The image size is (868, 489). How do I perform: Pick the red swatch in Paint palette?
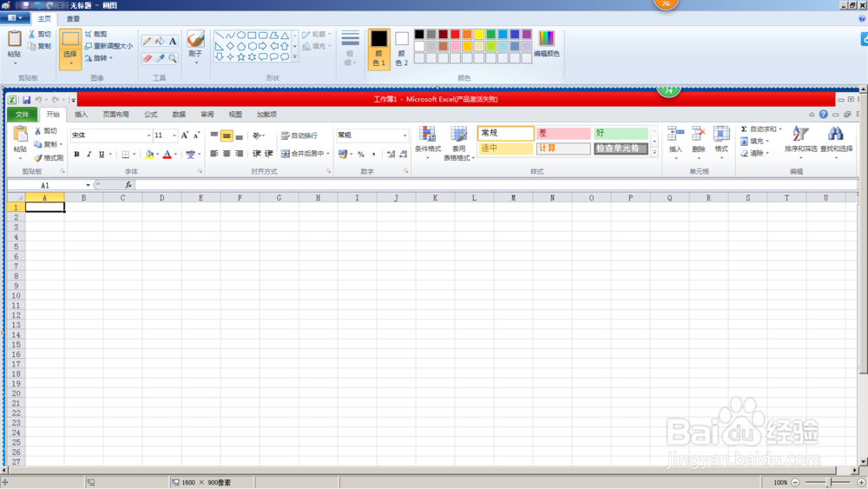coord(455,35)
